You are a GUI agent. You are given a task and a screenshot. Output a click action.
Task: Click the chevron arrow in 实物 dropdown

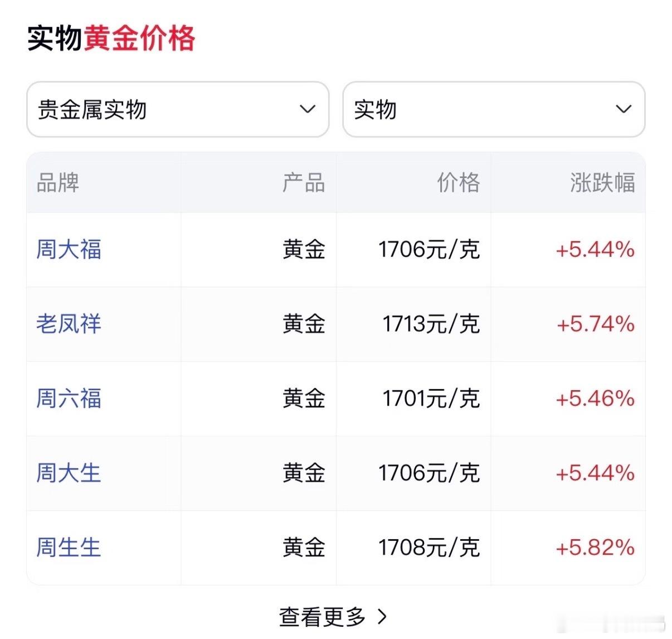[x=624, y=109]
